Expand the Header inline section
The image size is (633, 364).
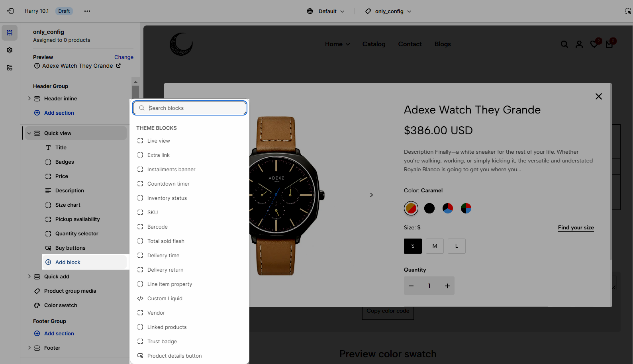29,98
